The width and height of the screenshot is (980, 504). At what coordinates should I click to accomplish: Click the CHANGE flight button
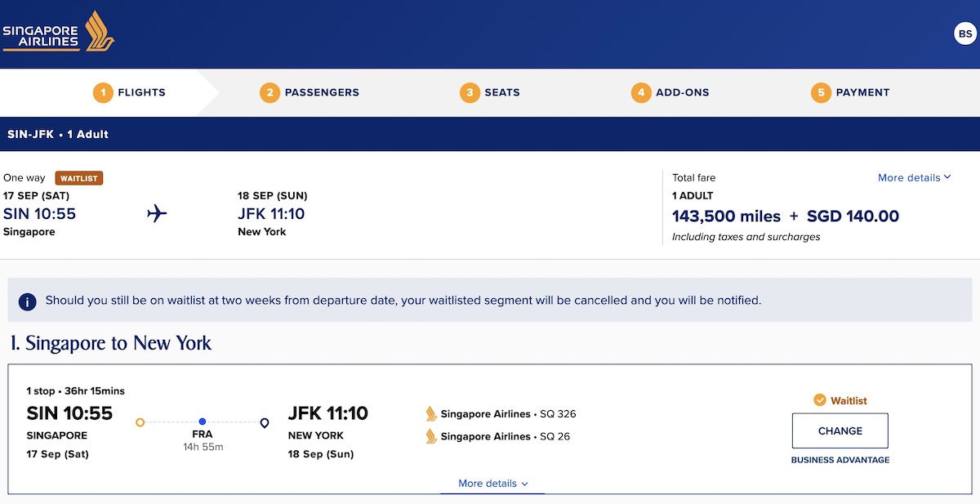[840, 430]
